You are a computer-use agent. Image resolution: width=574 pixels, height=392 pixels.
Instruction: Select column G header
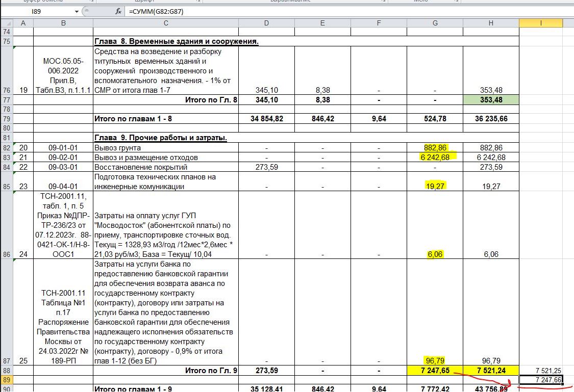435,23
